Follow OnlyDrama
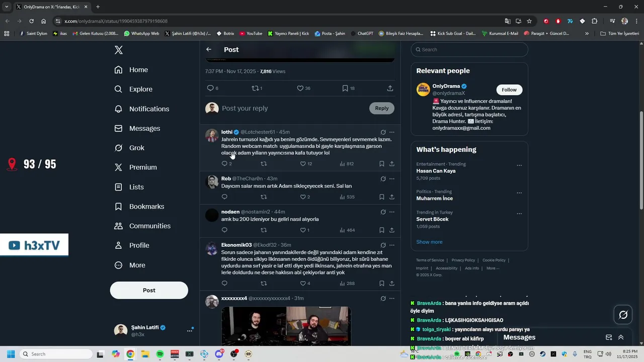Viewport: 644px width, 362px height. (509, 89)
